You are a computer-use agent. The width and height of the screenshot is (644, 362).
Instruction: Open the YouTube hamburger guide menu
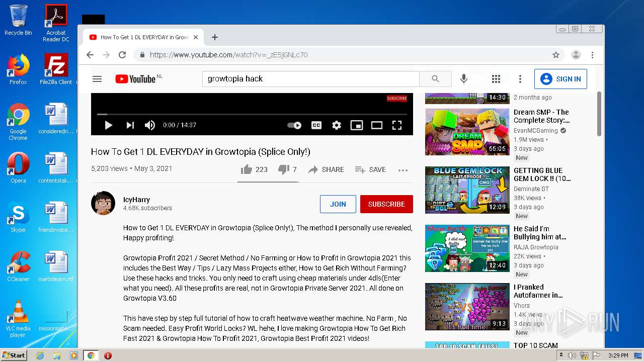click(97, 79)
